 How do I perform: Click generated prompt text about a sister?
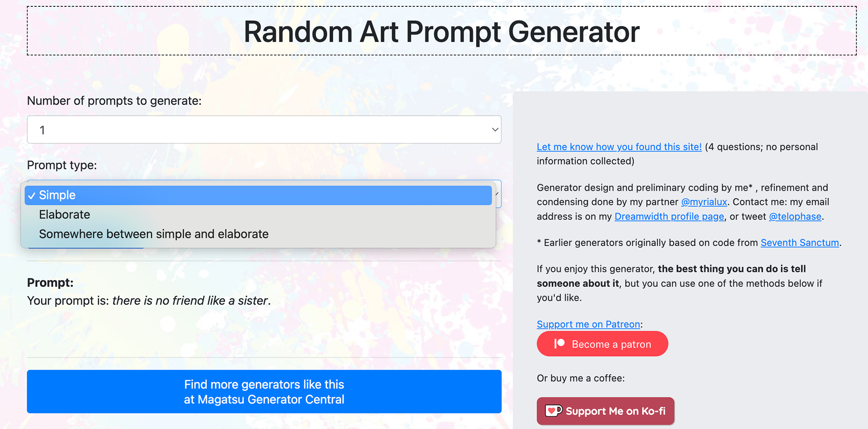point(191,300)
